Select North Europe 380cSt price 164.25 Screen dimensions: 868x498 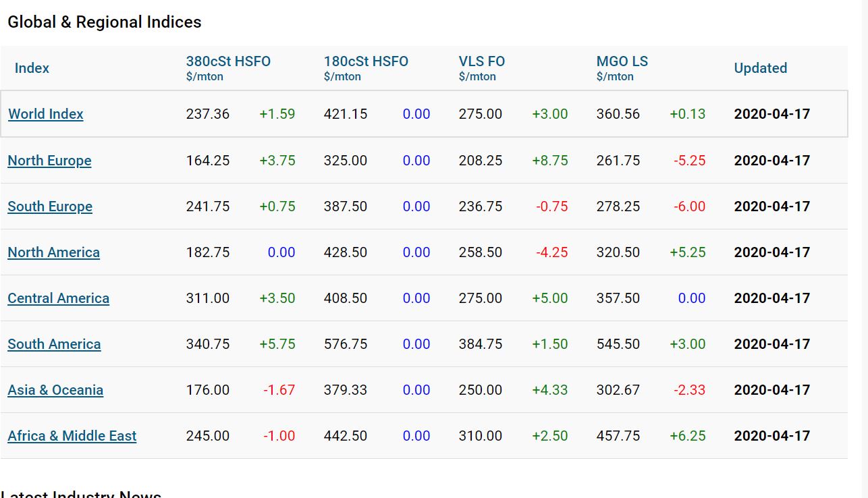tap(208, 161)
